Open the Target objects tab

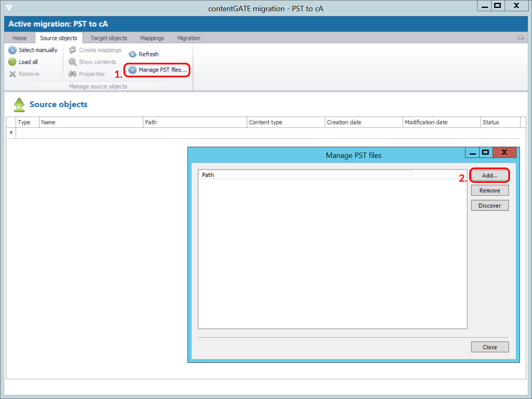pyautogui.click(x=109, y=38)
